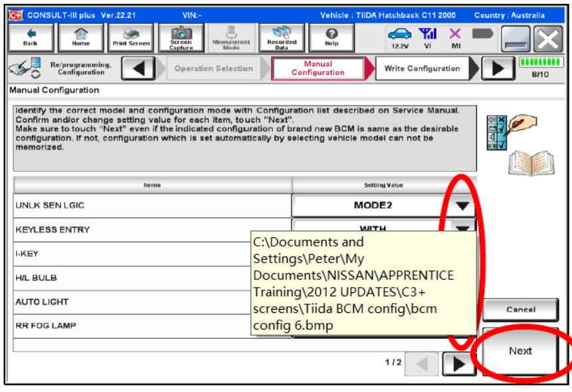Click the instruction text box
The width and height of the screenshot is (572, 392).
point(244,138)
